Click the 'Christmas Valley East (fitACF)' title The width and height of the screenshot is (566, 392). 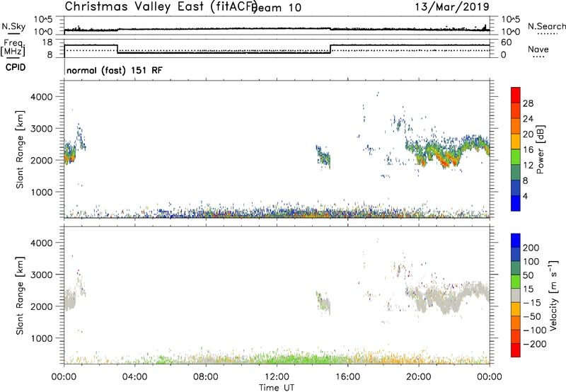click(161, 6)
